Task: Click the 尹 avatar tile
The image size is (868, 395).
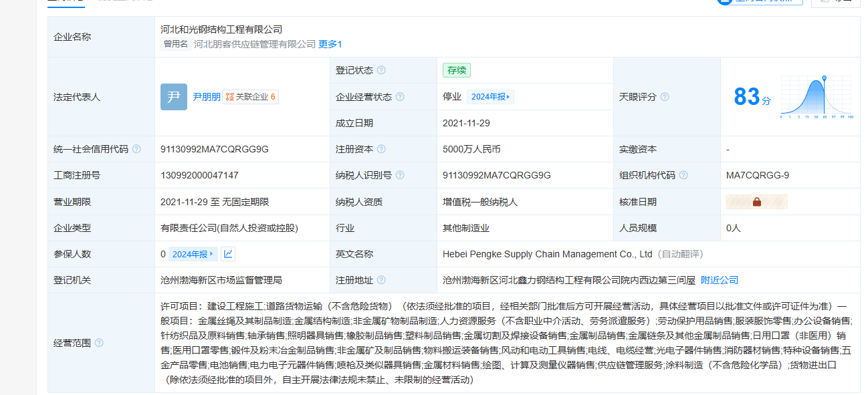Action: pyautogui.click(x=174, y=97)
